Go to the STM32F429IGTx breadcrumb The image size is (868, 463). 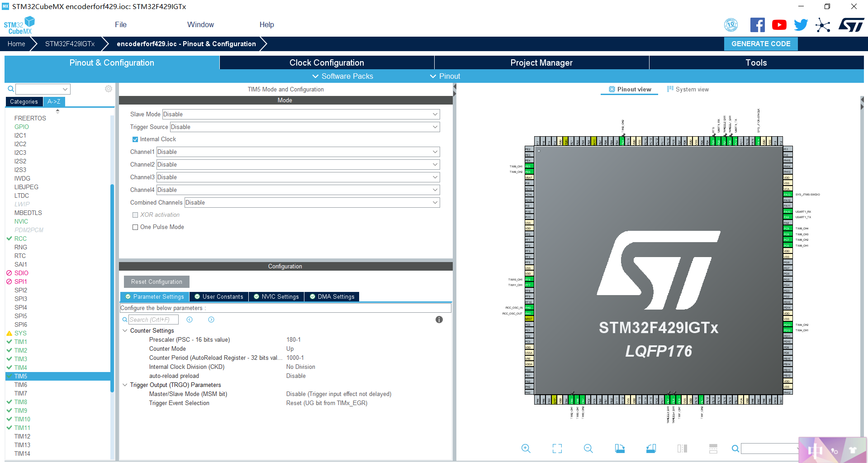click(x=70, y=44)
